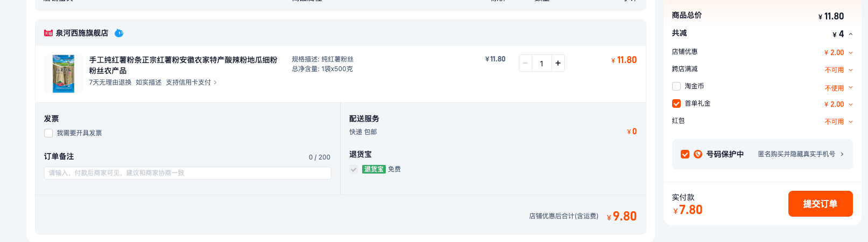Open the blue chat icon for 泉河西施旗舰店
868x242 pixels.
[119, 33]
